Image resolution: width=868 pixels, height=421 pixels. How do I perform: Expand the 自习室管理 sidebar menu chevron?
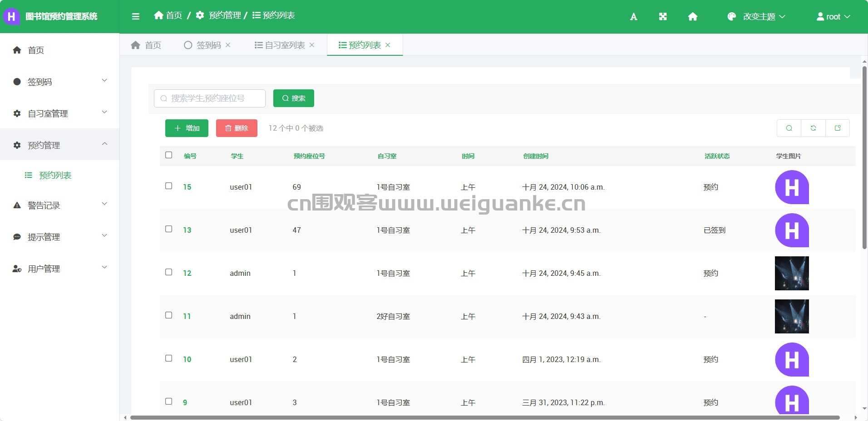click(104, 112)
